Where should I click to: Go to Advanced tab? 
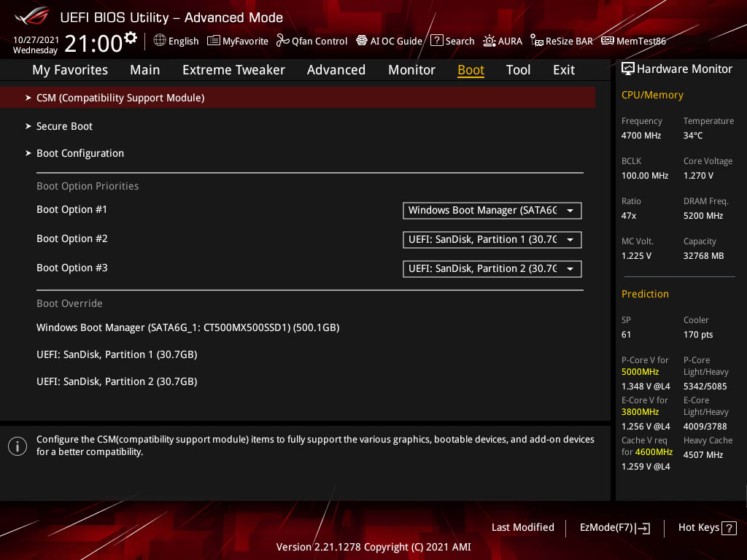336,70
